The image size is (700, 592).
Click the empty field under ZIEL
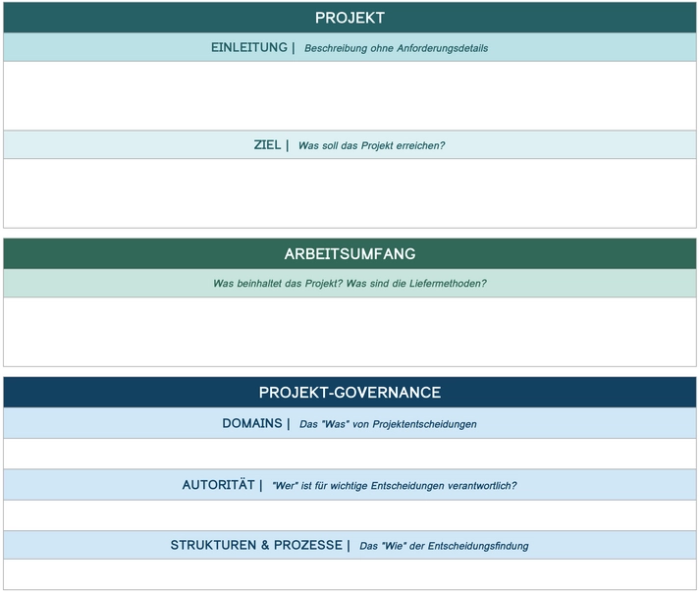(x=350, y=193)
